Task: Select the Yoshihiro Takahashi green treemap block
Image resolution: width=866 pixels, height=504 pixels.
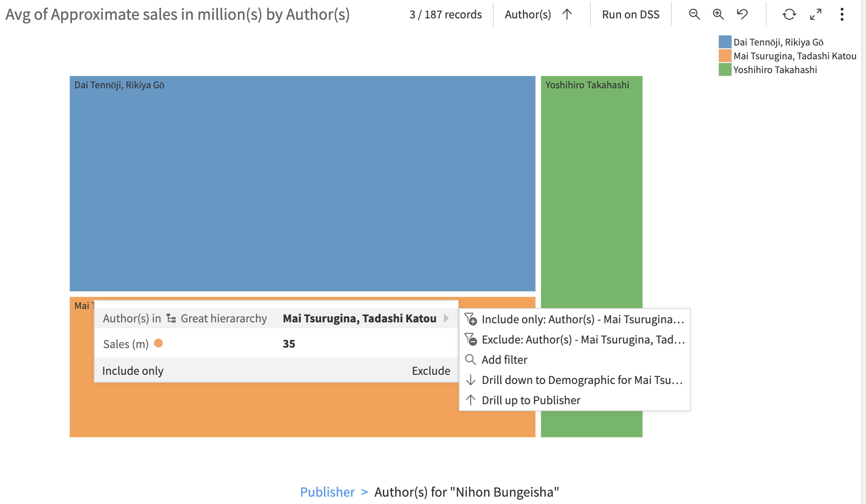Action: coord(592,184)
